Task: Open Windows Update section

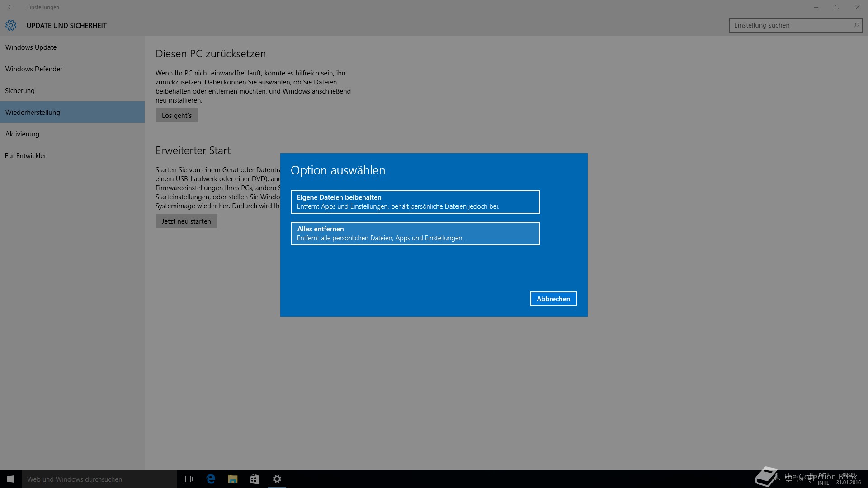Action: pyautogui.click(x=72, y=47)
